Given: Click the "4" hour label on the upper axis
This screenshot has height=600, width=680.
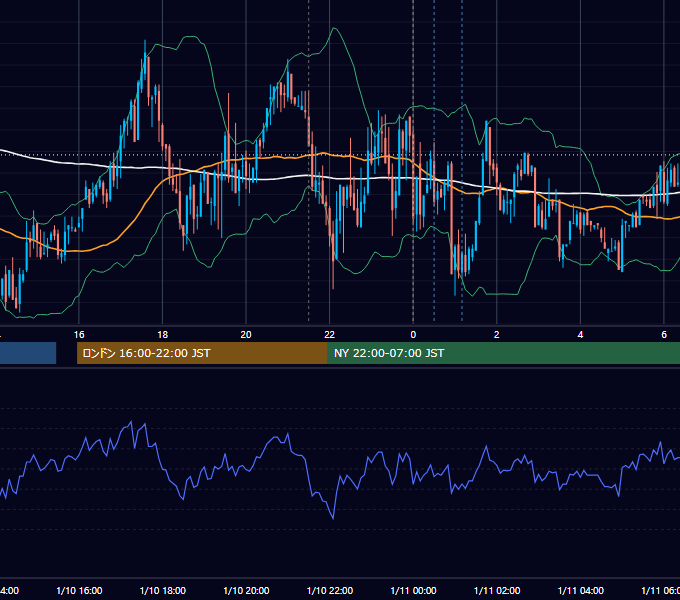Looking at the screenshot, I should (x=580, y=335).
